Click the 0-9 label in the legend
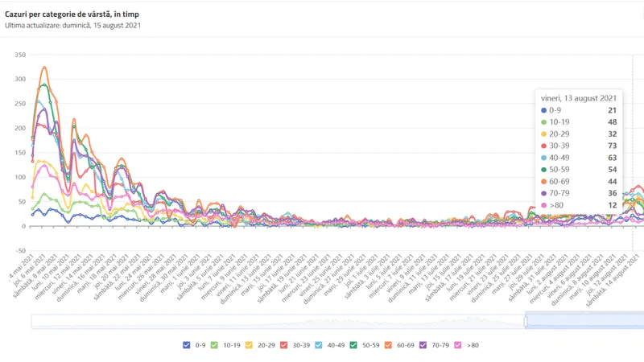The width and height of the screenshot is (644, 362). pos(200,345)
